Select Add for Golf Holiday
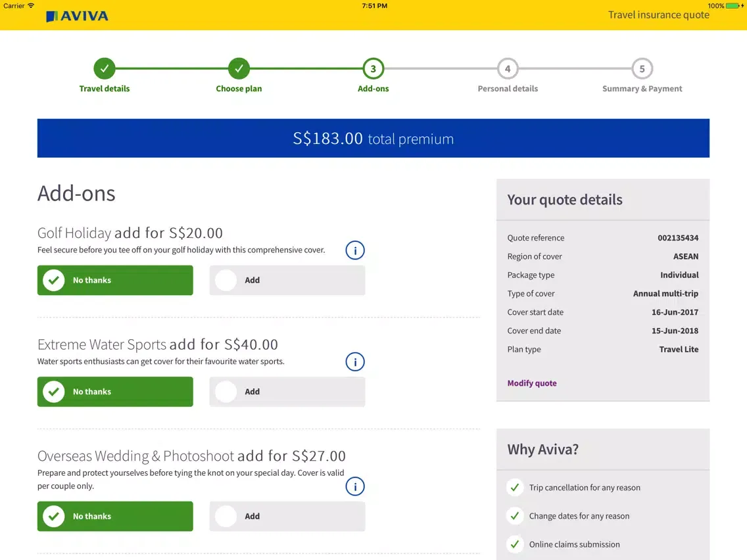Image resolution: width=747 pixels, height=560 pixels. click(287, 280)
